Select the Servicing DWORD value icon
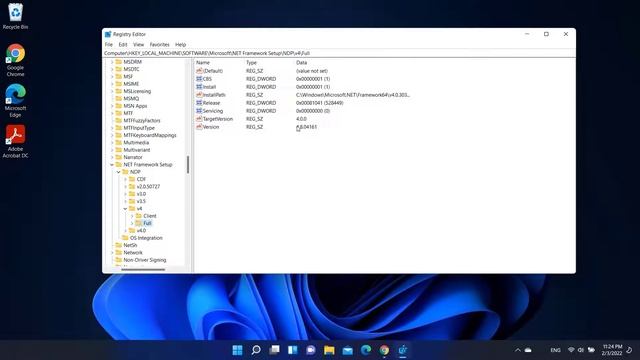 click(199, 111)
